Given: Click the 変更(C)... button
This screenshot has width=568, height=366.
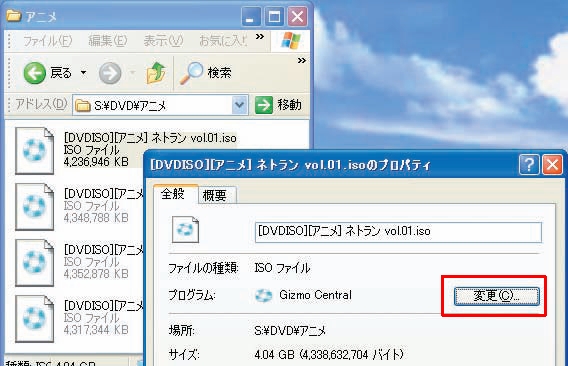Looking at the screenshot, I should [497, 296].
